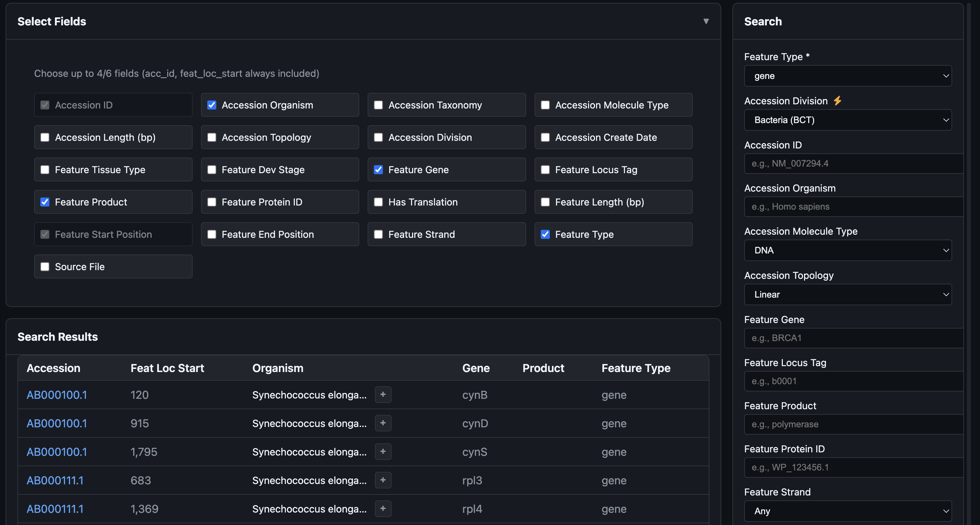Open the first AB000100.1 accession link
This screenshot has height=525, width=980.
pos(57,395)
